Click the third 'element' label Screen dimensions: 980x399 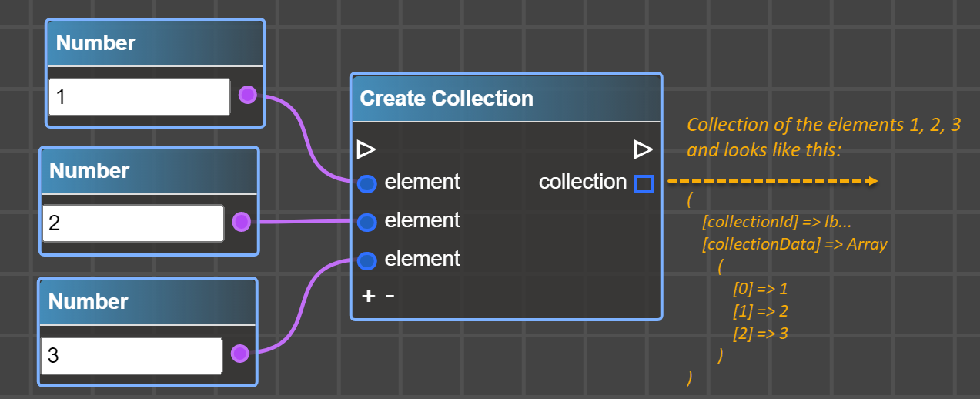[422, 259]
